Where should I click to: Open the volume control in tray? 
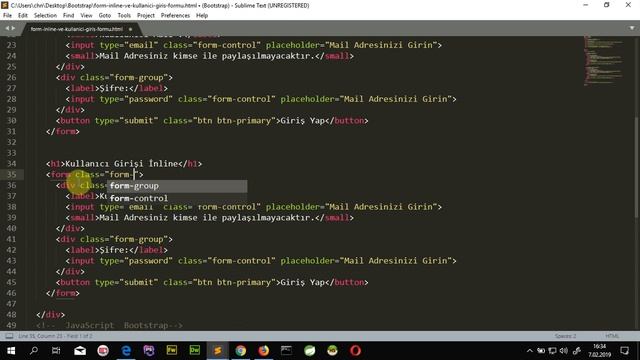click(564, 351)
